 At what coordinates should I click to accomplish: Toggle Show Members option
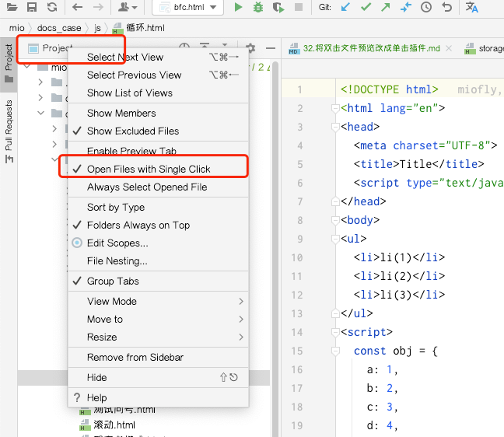[x=158, y=113]
